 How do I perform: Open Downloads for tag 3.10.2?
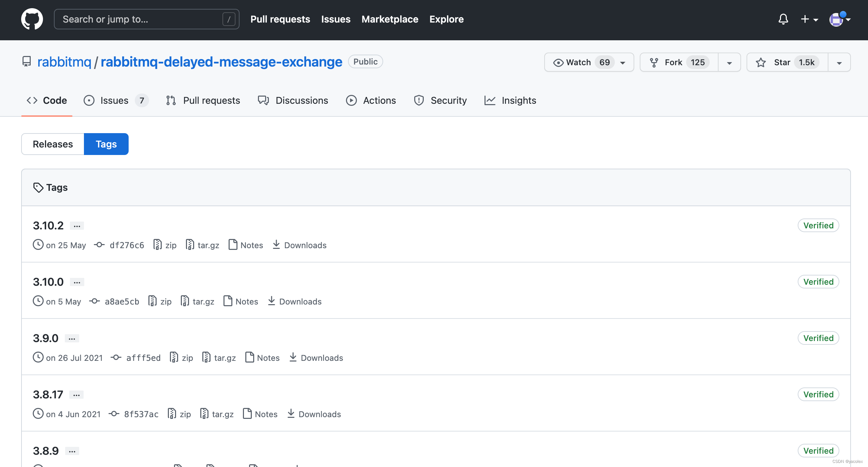(x=299, y=245)
